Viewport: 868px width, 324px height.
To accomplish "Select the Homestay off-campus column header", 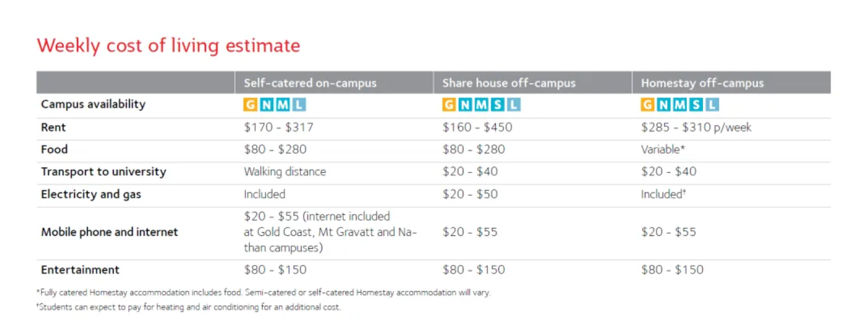I will click(702, 83).
